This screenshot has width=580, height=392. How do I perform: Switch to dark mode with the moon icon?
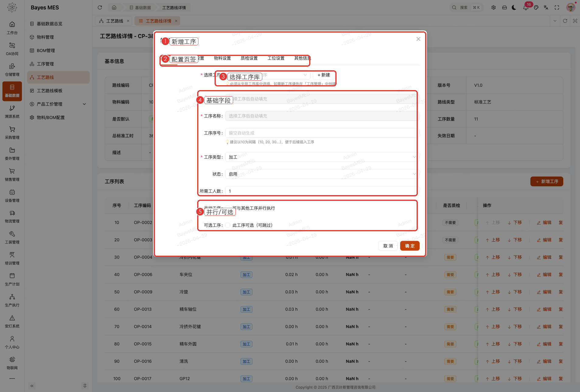coord(514,8)
